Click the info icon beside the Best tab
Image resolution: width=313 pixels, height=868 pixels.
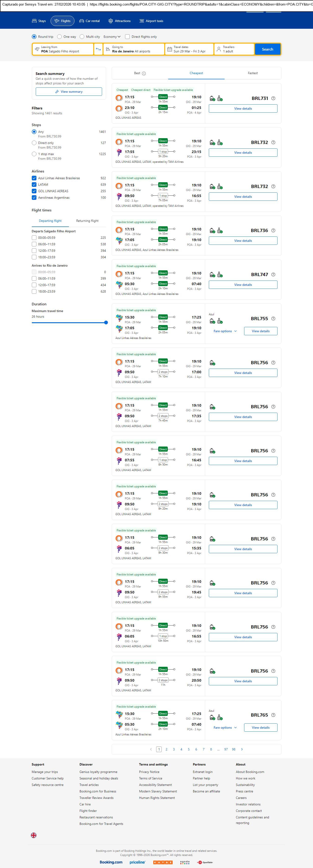point(144,73)
